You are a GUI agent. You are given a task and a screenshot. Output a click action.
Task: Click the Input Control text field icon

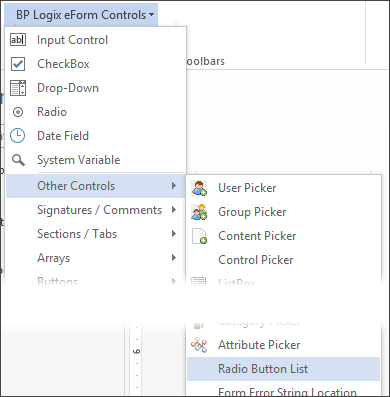coord(18,40)
